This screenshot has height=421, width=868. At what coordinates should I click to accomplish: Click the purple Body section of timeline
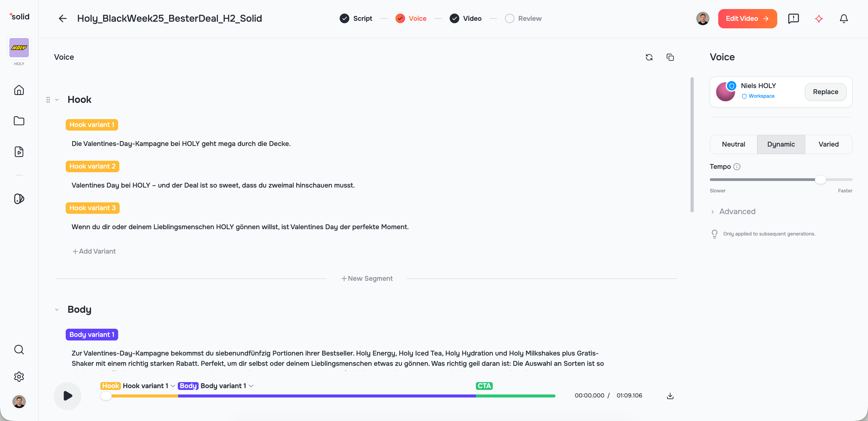[x=327, y=396]
